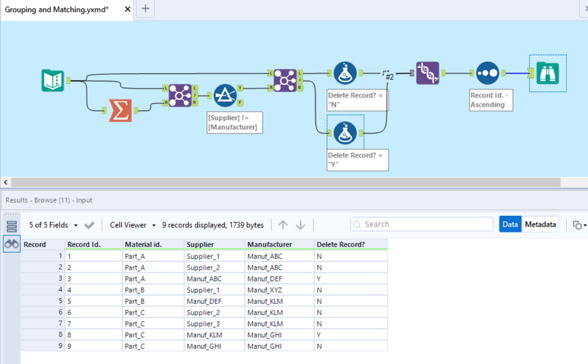The height and width of the screenshot is (364, 588).
Task: Click the T output anchor of Filter
Action: [240, 88]
